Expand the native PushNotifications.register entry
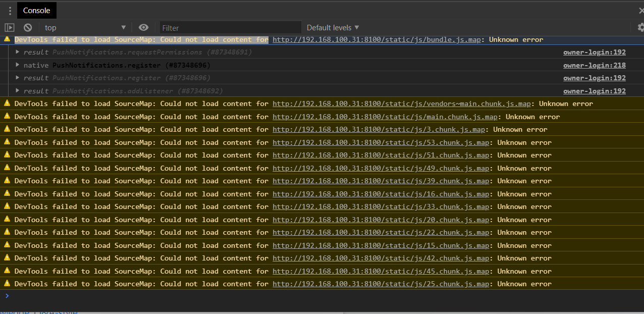The image size is (644, 314). tap(18, 65)
